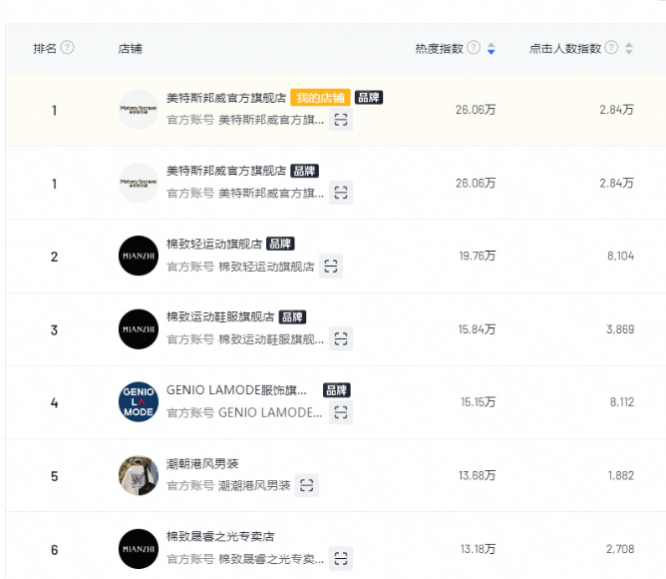Sort the table by 点击人数指数 arrows
Image resolution: width=666 pixels, height=579 pixels.
tap(628, 48)
